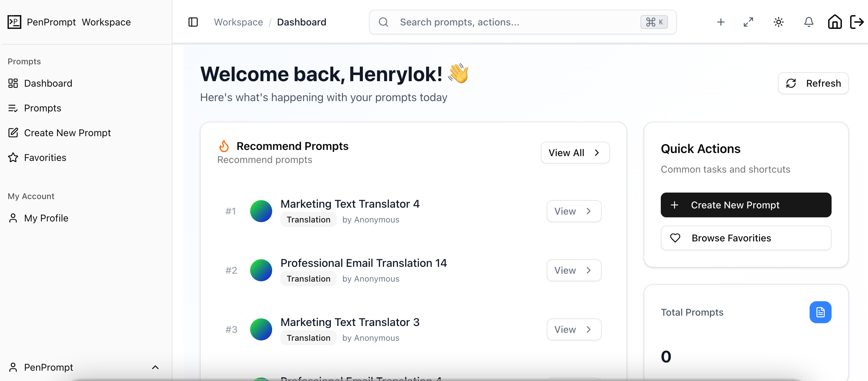Image resolution: width=868 pixels, height=381 pixels.
Task: Toggle light/dark theme sun icon
Action: pos(779,22)
